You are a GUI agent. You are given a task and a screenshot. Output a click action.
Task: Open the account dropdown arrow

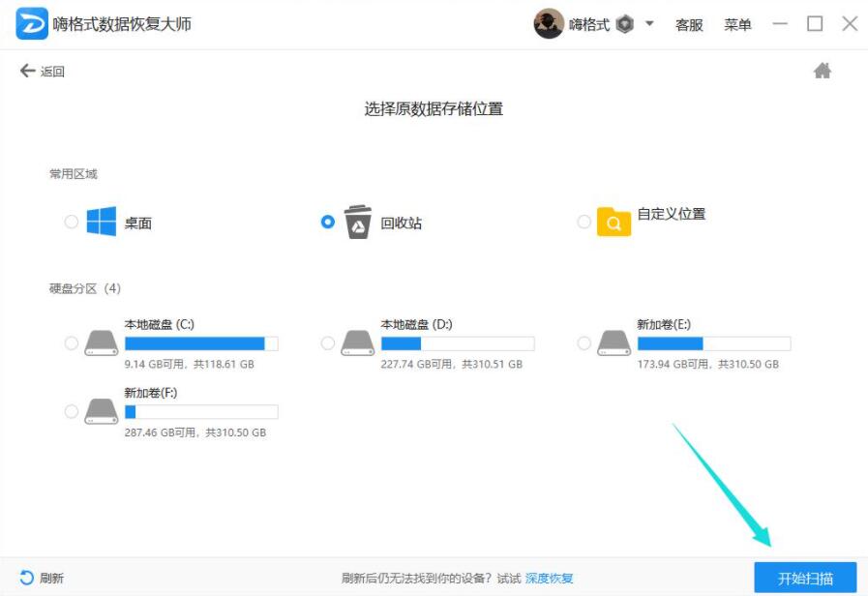coord(649,24)
